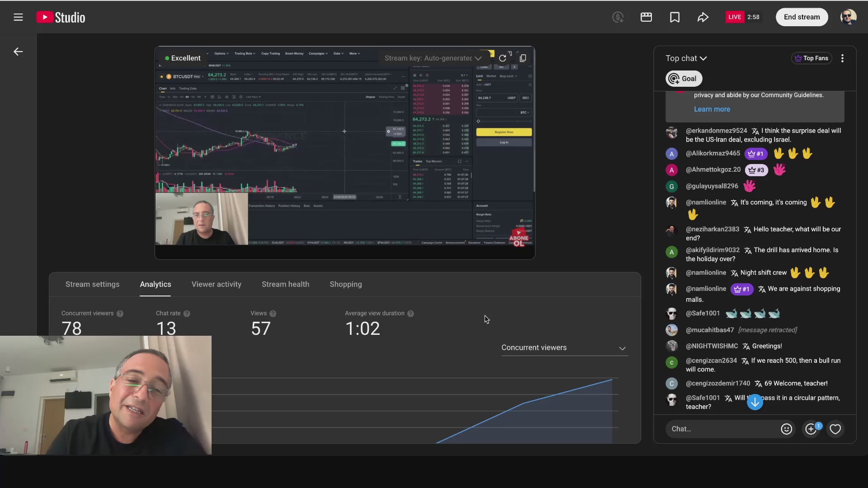Follow the Learn more link
This screenshot has height=488, width=868.
(x=712, y=109)
